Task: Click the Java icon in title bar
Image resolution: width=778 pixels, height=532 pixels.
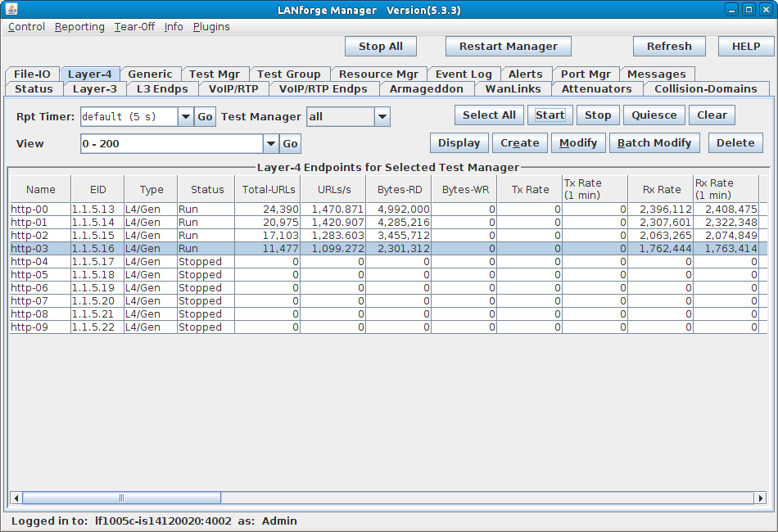Action: 11,10
